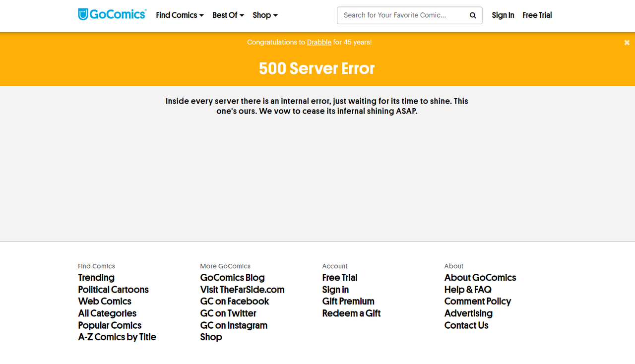Expand the Shop dropdown menu

[265, 15]
